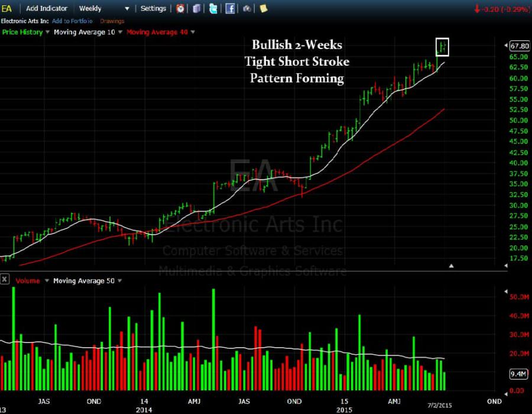
Task: Click the 20.0M volume axis label
Action: [x=519, y=354]
